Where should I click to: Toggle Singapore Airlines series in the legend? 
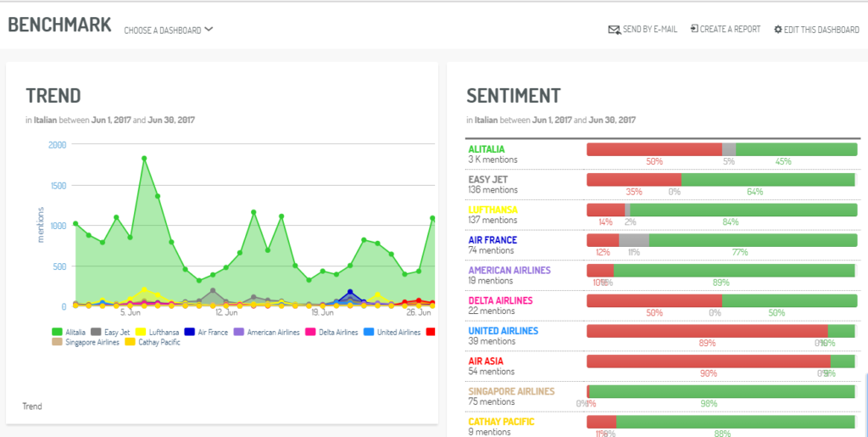pos(86,342)
